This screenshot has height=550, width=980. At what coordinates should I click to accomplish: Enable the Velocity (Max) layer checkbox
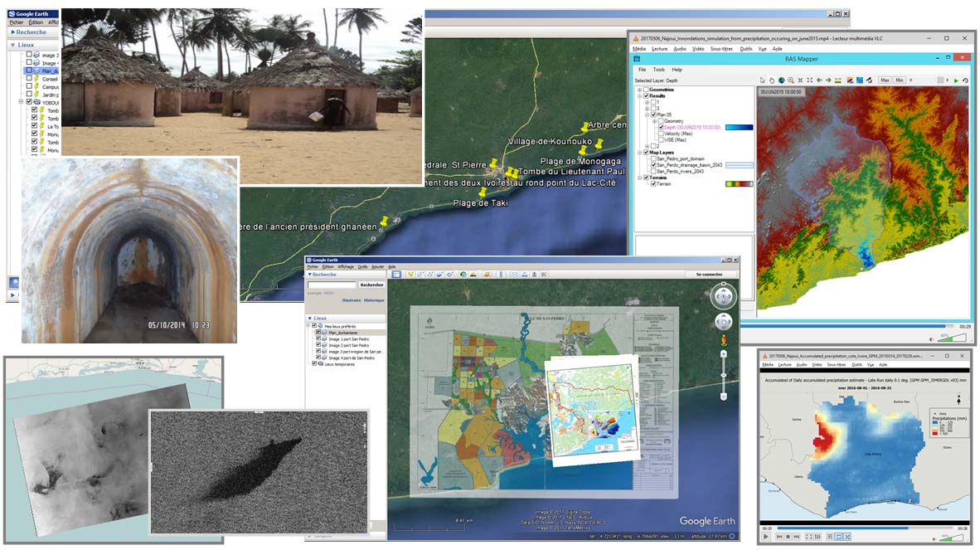coord(661,134)
